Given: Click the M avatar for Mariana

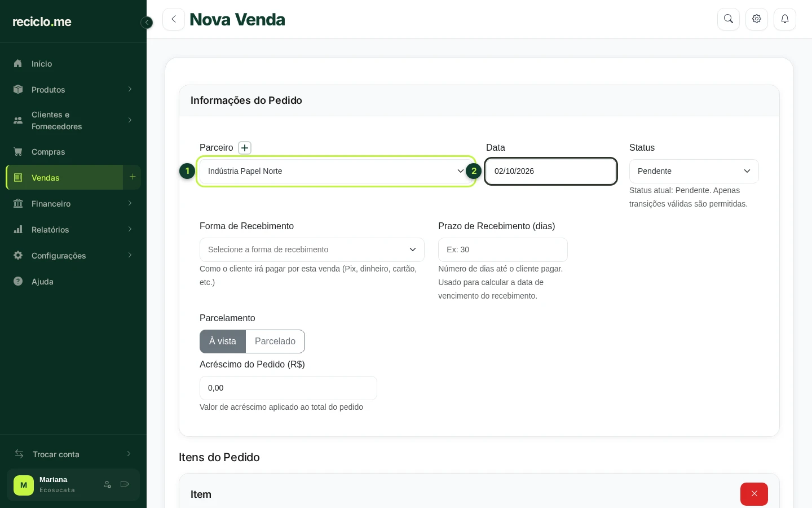Looking at the screenshot, I should pos(24,485).
